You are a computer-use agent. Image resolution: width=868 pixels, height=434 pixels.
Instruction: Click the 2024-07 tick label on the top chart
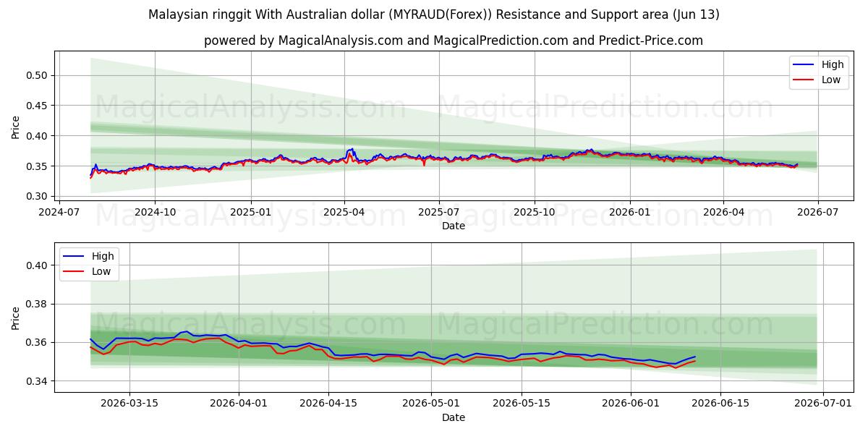click(x=59, y=212)
